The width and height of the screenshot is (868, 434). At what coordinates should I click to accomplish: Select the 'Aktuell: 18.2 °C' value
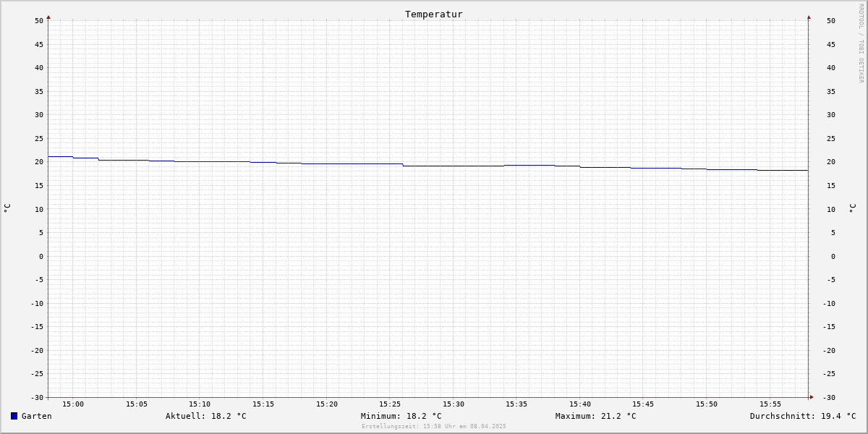pos(206,416)
